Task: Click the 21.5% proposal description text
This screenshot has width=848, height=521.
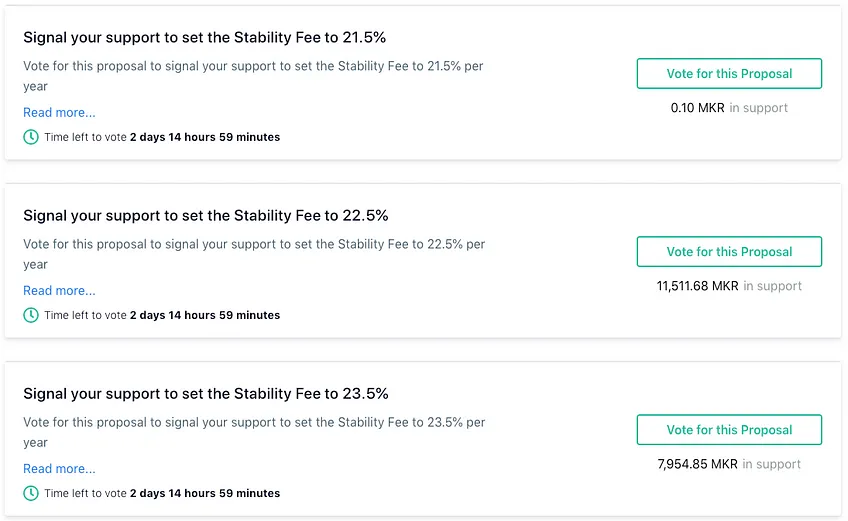Action: tap(253, 76)
